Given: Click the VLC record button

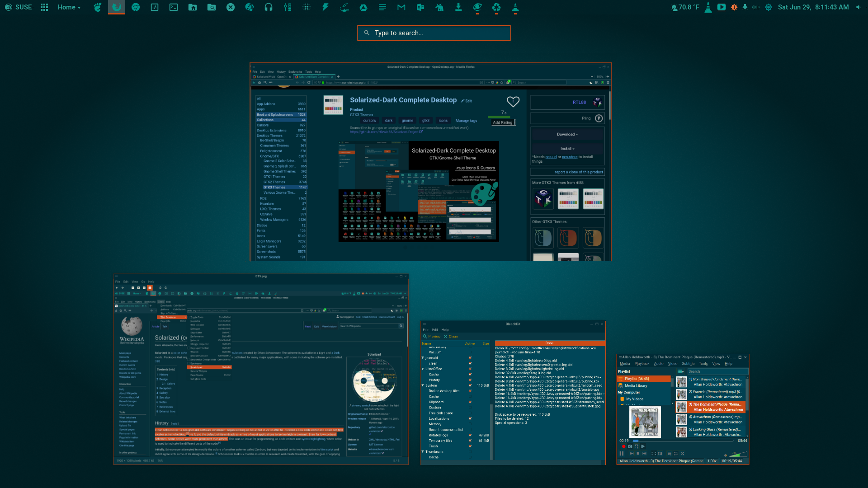Looking at the screenshot, I should pyautogui.click(x=623, y=446).
